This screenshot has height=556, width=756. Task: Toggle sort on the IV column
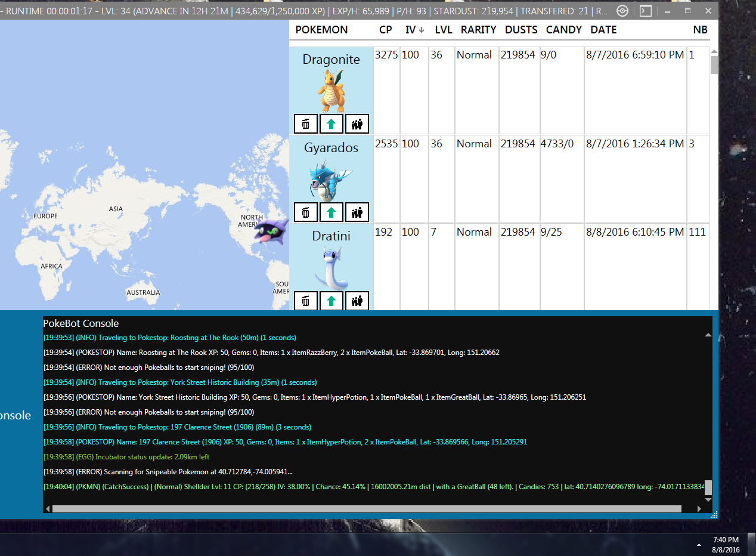(414, 30)
